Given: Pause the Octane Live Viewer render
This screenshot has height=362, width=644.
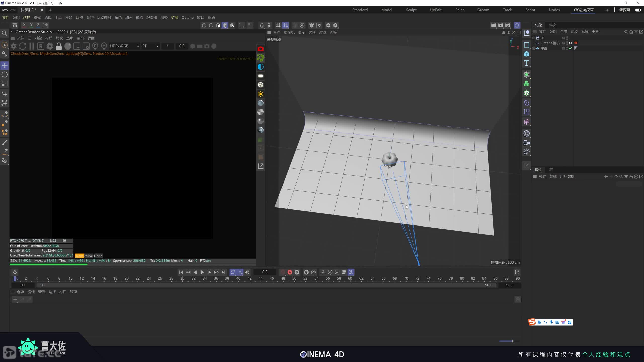Looking at the screenshot, I should 32,46.
